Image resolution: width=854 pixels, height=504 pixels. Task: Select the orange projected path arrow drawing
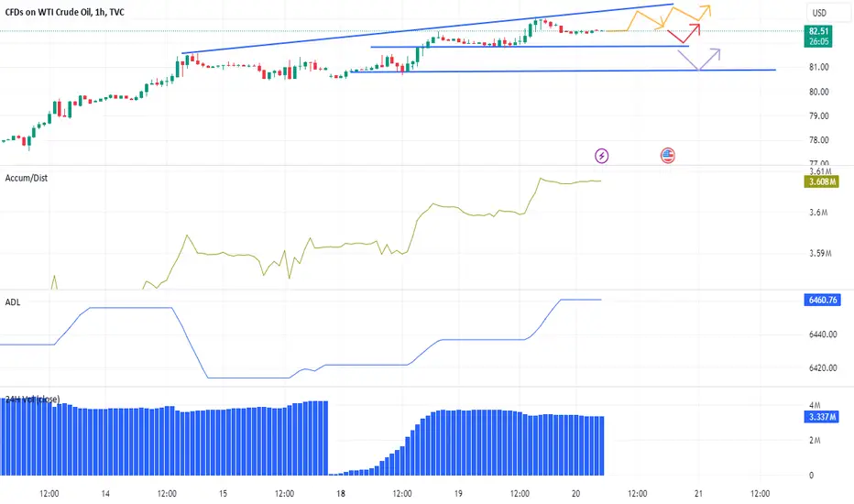(x=659, y=18)
